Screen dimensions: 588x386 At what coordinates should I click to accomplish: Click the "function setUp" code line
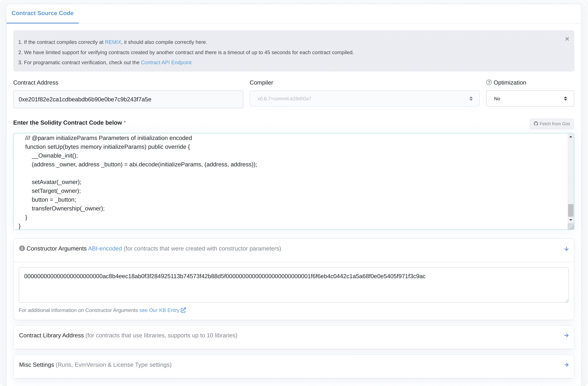[108, 147]
